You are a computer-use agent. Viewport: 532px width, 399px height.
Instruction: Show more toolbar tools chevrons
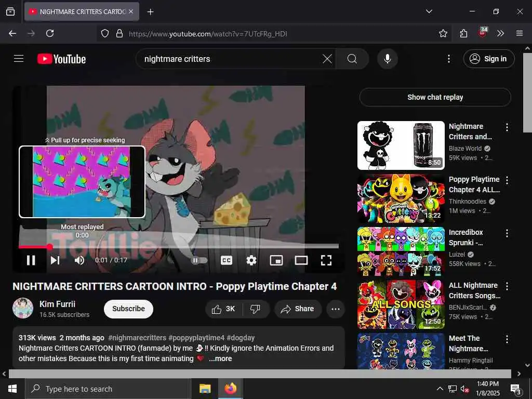click(x=500, y=33)
